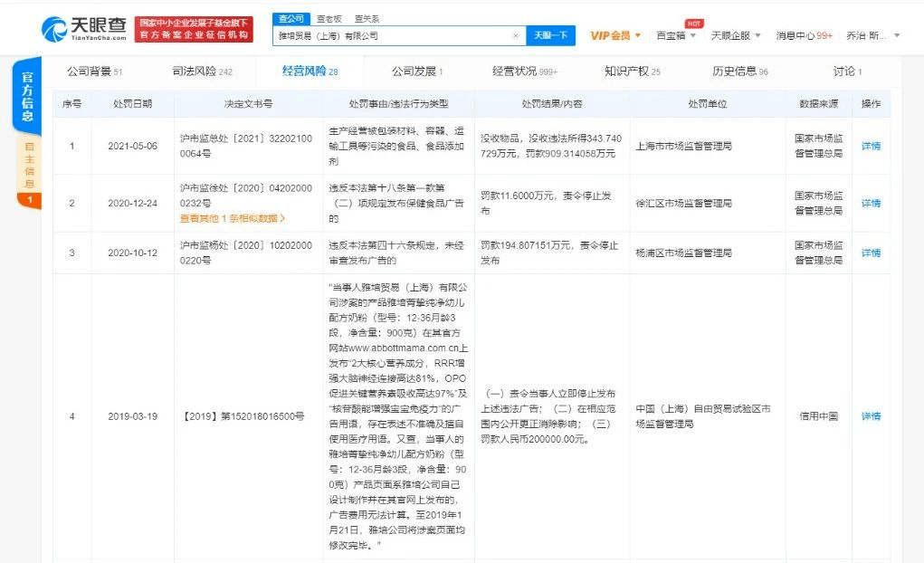Click the 处罚事由/违法行为类型 column header
This screenshot has height=563, width=924.
(398, 104)
